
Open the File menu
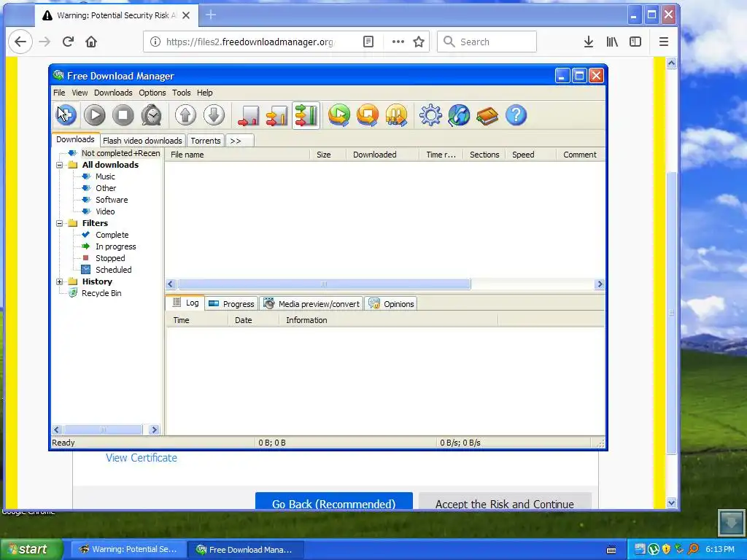[x=59, y=93]
